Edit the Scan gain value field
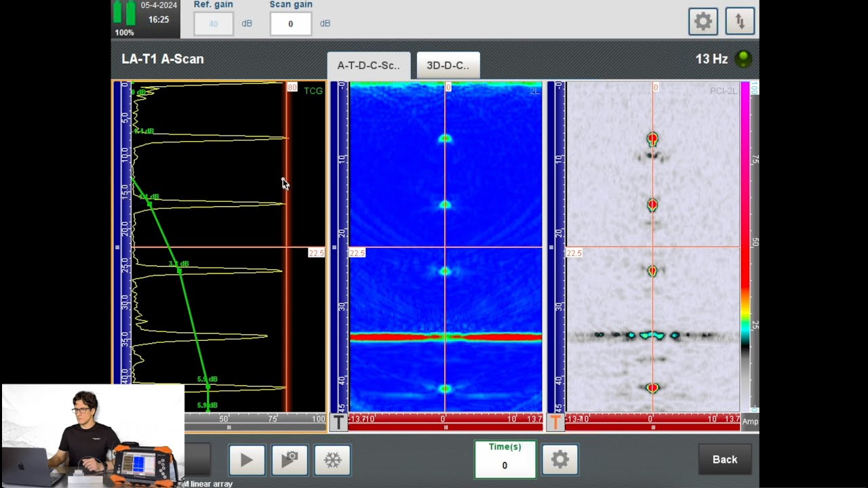The image size is (868, 488). tap(291, 24)
